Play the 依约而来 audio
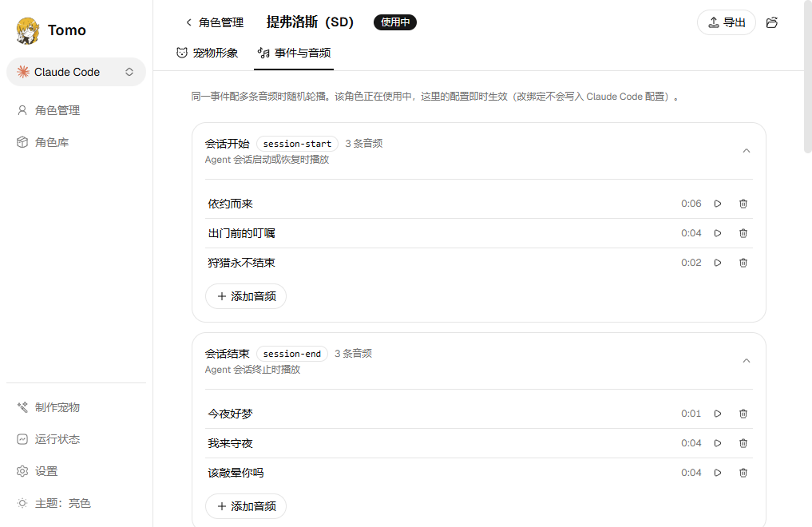 (x=718, y=204)
